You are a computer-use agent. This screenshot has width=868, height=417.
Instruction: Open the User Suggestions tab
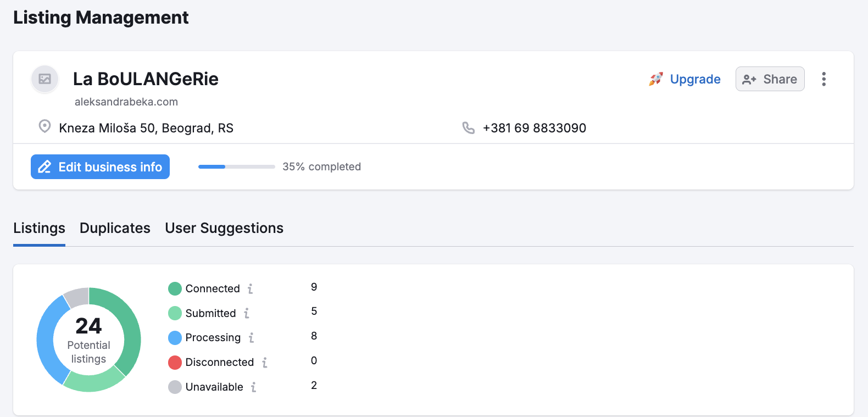pos(224,227)
